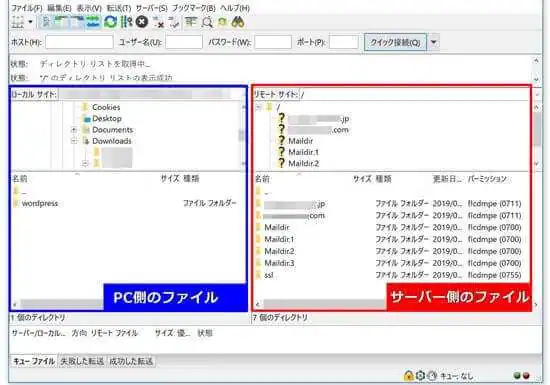Toggle the message log display
Viewport: 550px width, 385px height.
point(46,22)
